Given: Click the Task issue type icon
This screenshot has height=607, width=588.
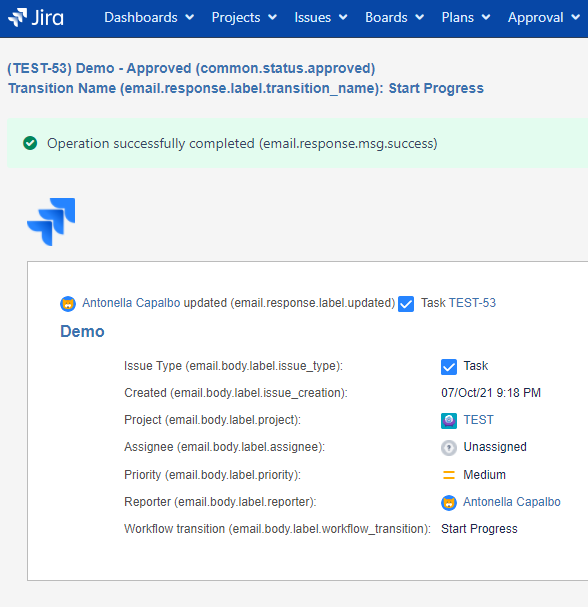Looking at the screenshot, I should (x=449, y=367).
